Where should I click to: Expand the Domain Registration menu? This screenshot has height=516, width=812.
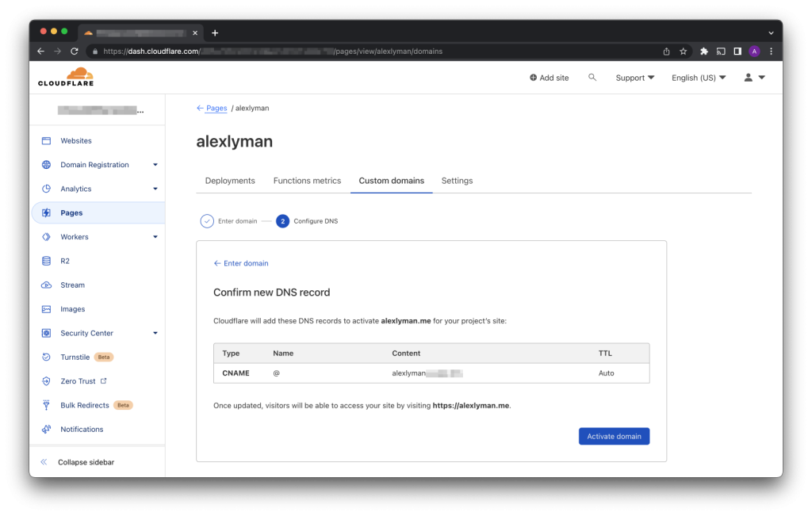(155, 165)
